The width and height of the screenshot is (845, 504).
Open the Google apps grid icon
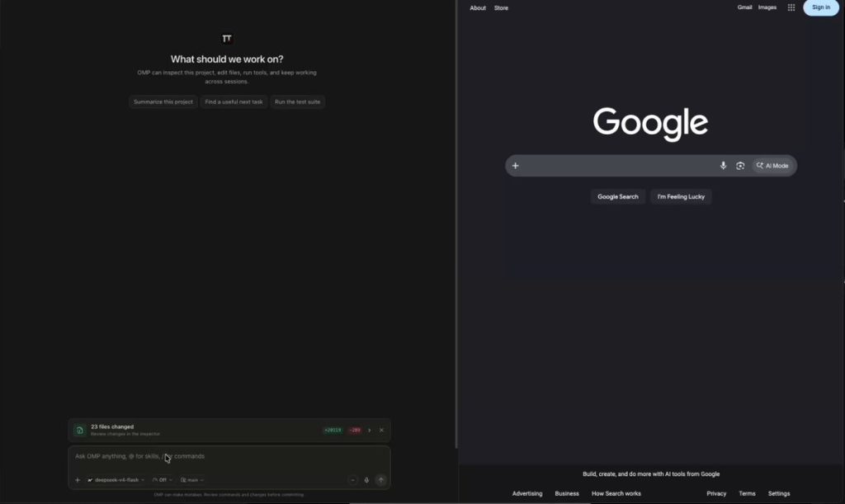[791, 7]
